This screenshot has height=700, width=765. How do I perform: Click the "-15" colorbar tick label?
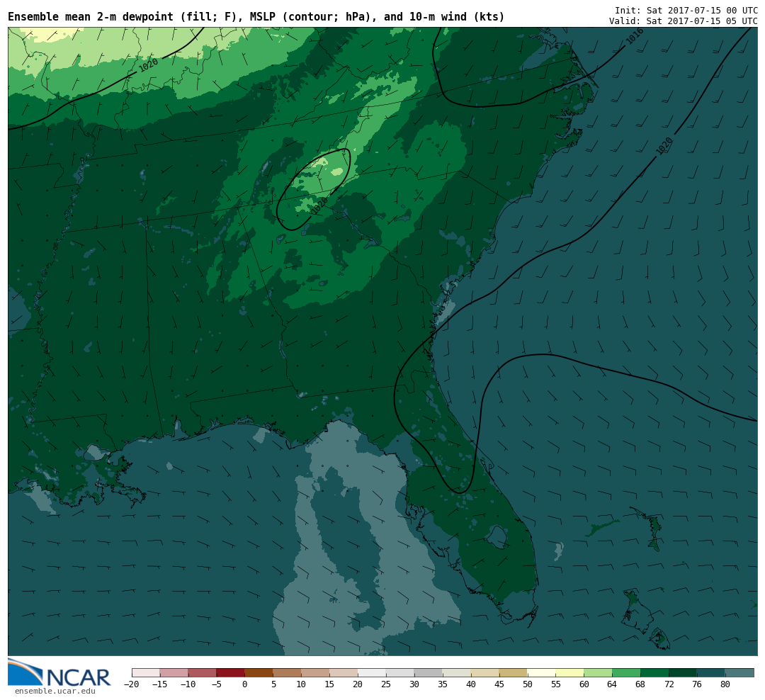(x=159, y=684)
